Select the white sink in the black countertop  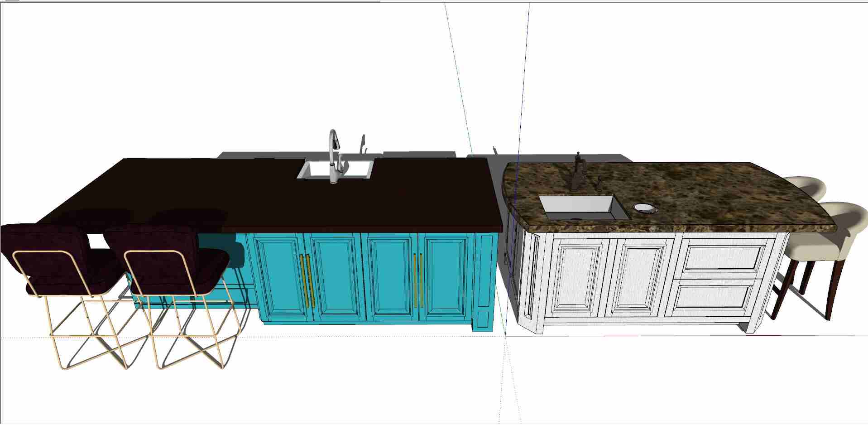335,169
